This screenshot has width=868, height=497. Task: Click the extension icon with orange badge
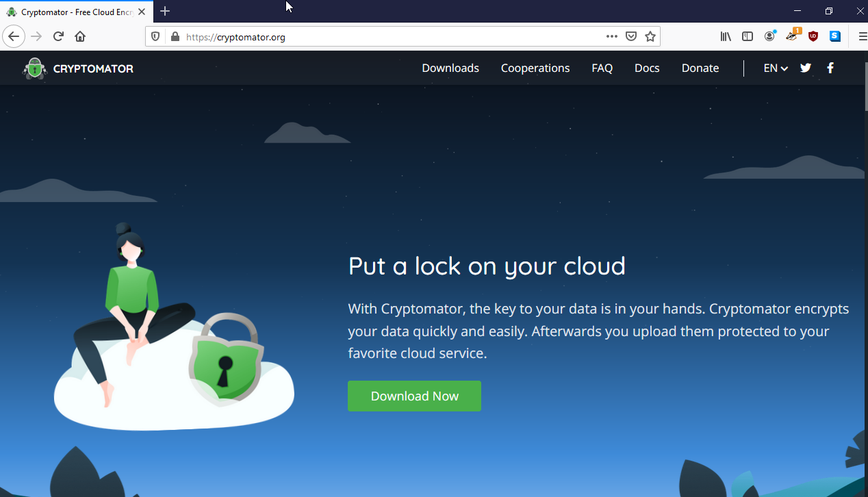(793, 36)
